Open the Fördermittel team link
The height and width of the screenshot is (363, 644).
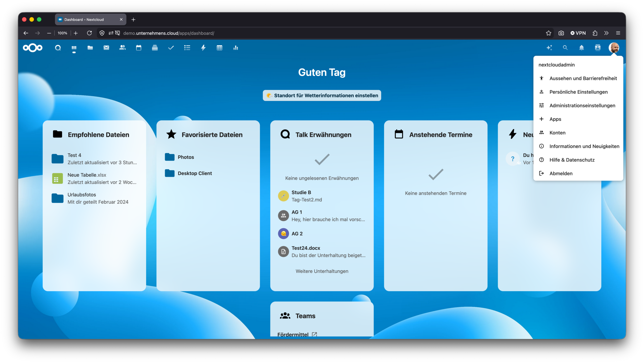(293, 334)
